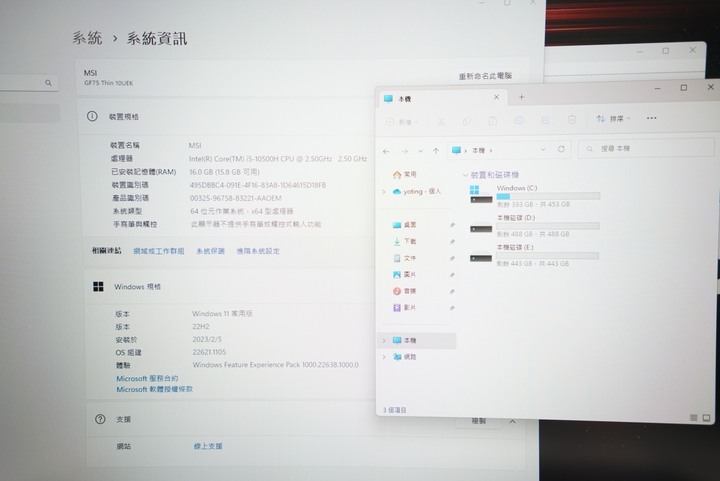Open 影片 Videos in the navigation pane
Viewport: 720px width, 481px height.
coord(405,308)
